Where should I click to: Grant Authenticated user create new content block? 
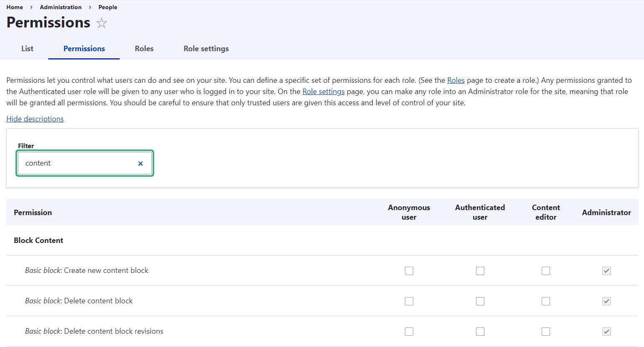click(480, 270)
